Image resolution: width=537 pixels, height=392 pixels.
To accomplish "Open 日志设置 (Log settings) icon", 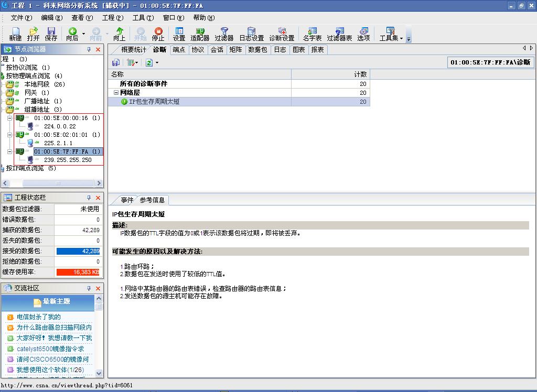I will point(251,34).
